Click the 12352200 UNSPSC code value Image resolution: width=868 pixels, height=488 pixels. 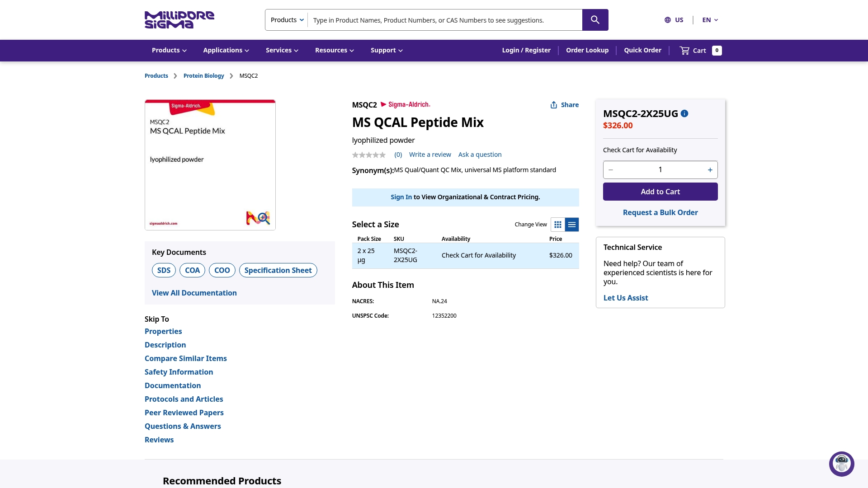444,316
